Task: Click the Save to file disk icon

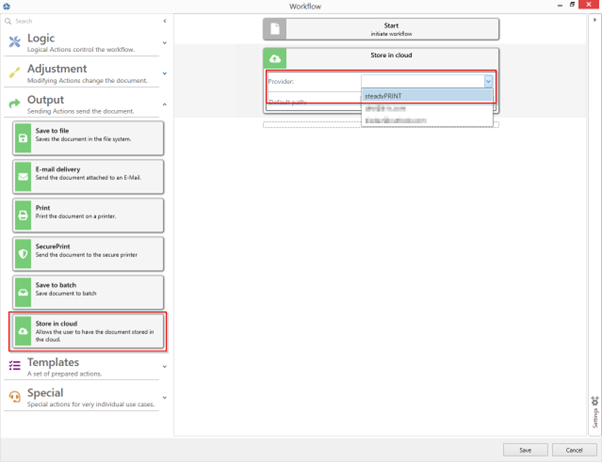Action: point(23,139)
